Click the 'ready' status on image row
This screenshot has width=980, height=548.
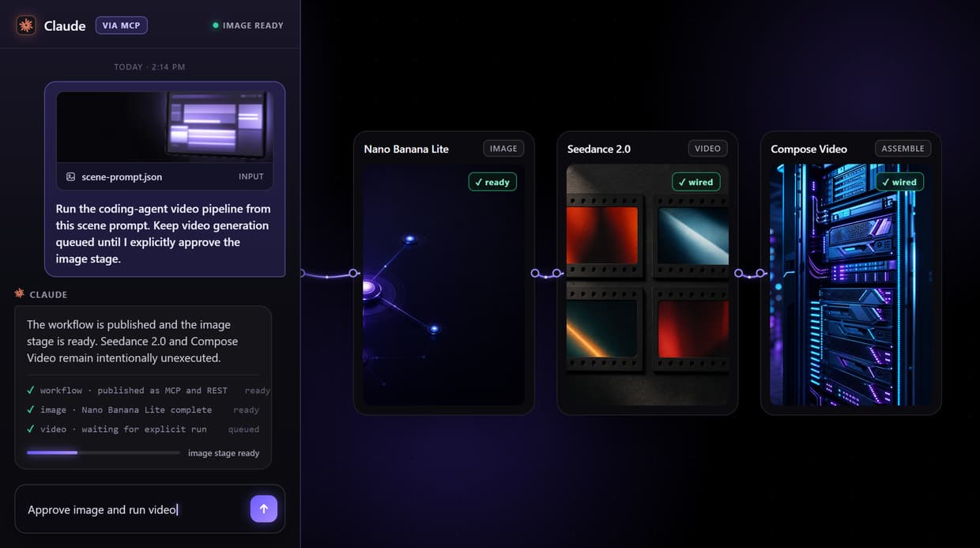point(246,410)
